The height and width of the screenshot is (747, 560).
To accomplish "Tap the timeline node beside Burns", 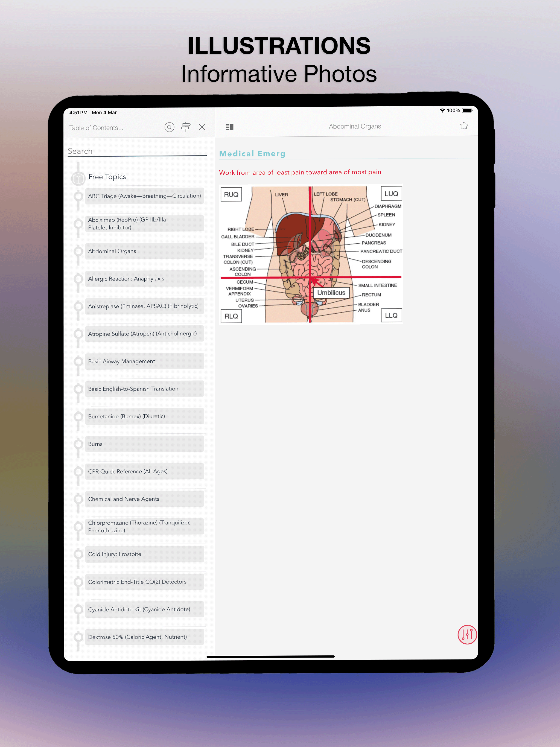I will pos(78,444).
